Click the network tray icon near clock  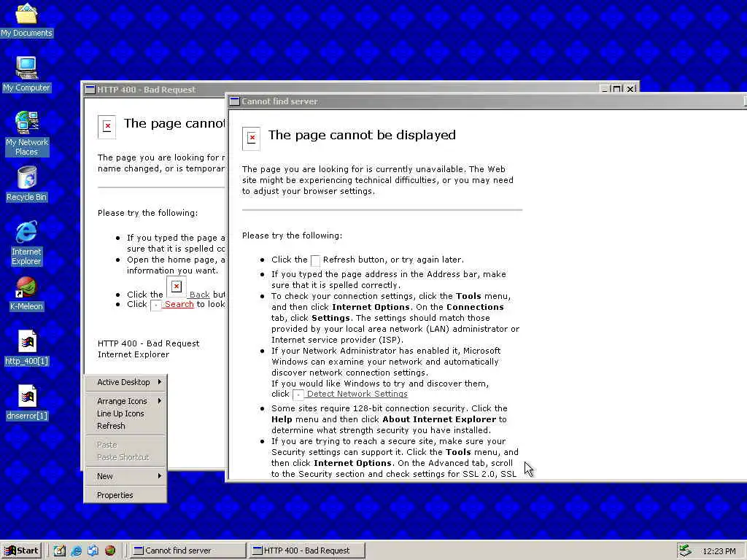[685, 551]
